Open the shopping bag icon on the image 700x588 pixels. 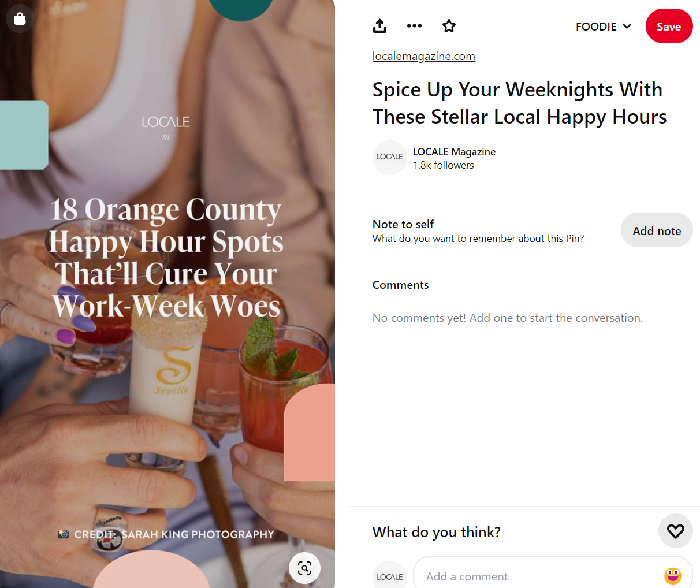click(x=20, y=18)
